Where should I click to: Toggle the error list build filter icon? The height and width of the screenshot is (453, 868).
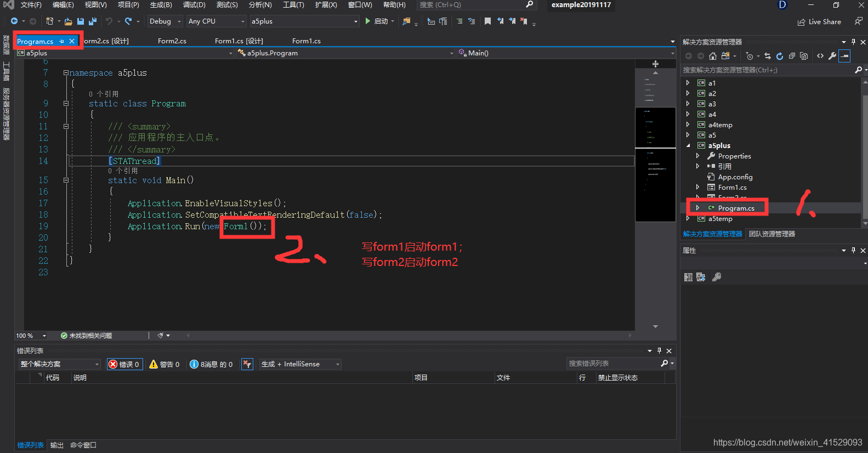click(247, 364)
